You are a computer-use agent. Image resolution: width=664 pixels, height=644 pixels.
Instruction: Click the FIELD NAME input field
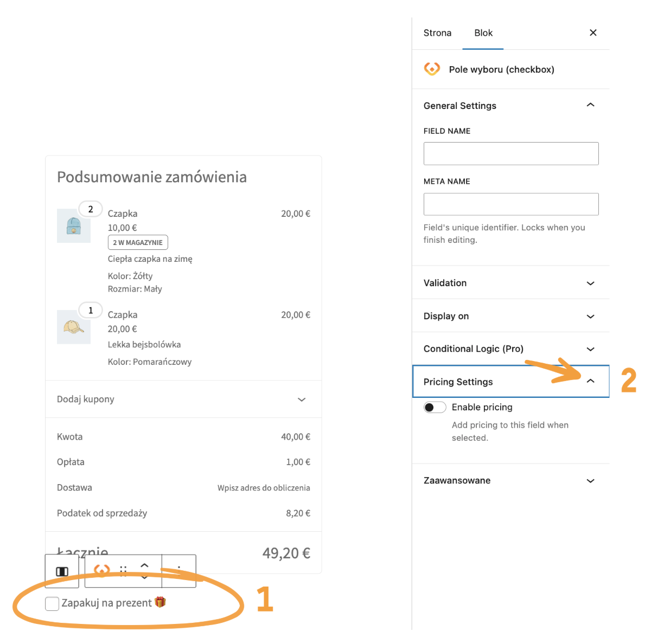510,153
